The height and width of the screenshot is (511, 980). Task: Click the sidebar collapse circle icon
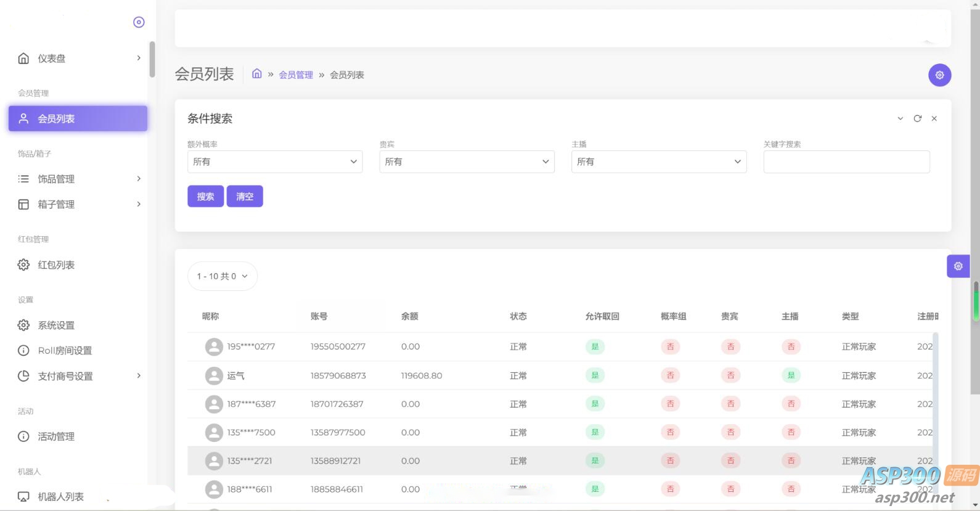[139, 22]
